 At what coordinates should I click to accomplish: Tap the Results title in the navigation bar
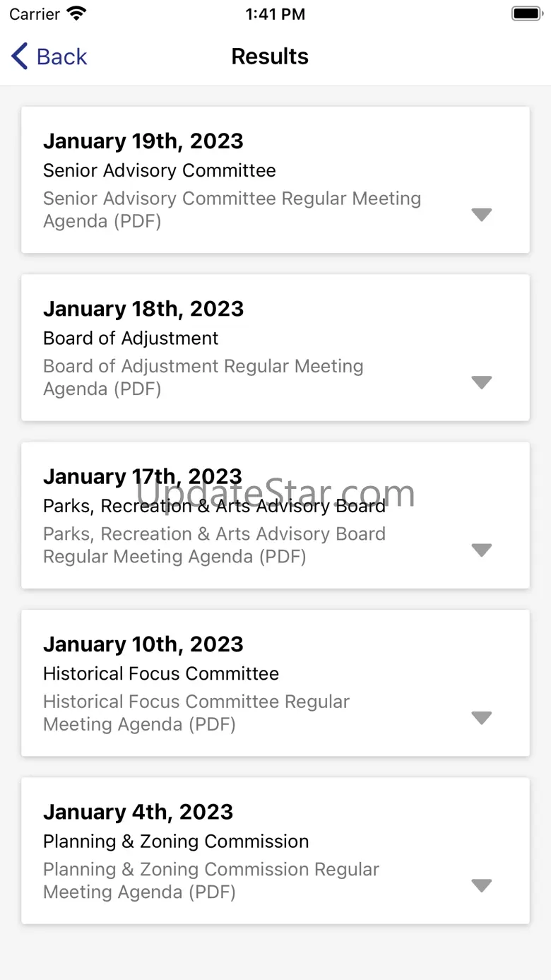click(270, 57)
